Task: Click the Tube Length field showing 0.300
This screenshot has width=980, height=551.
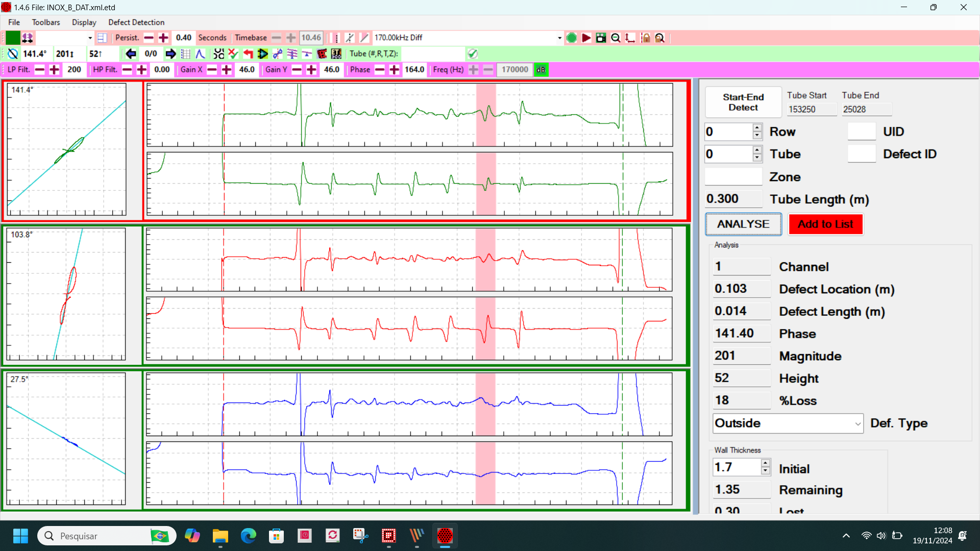Action: (733, 199)
